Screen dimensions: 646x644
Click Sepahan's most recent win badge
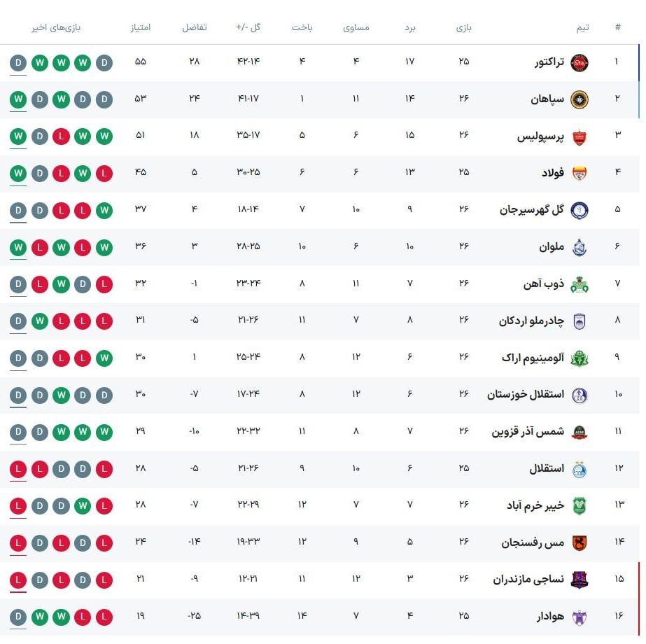point(18,99)
